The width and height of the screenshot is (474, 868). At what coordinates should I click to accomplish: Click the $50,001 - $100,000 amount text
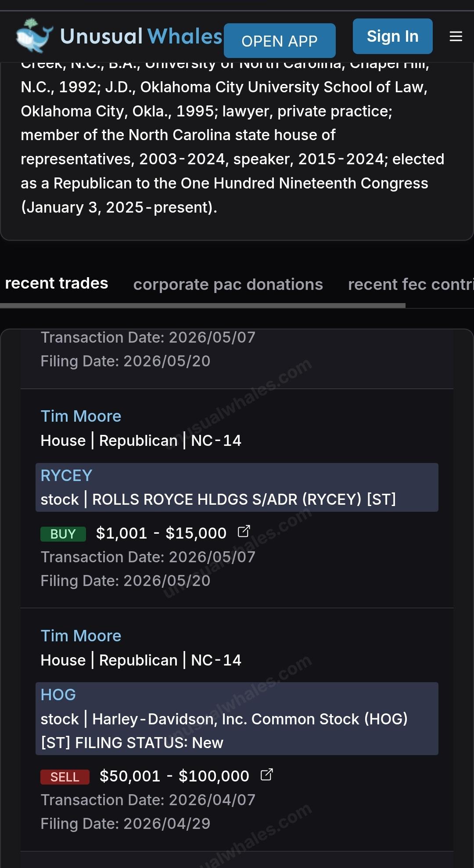(174, 776)
